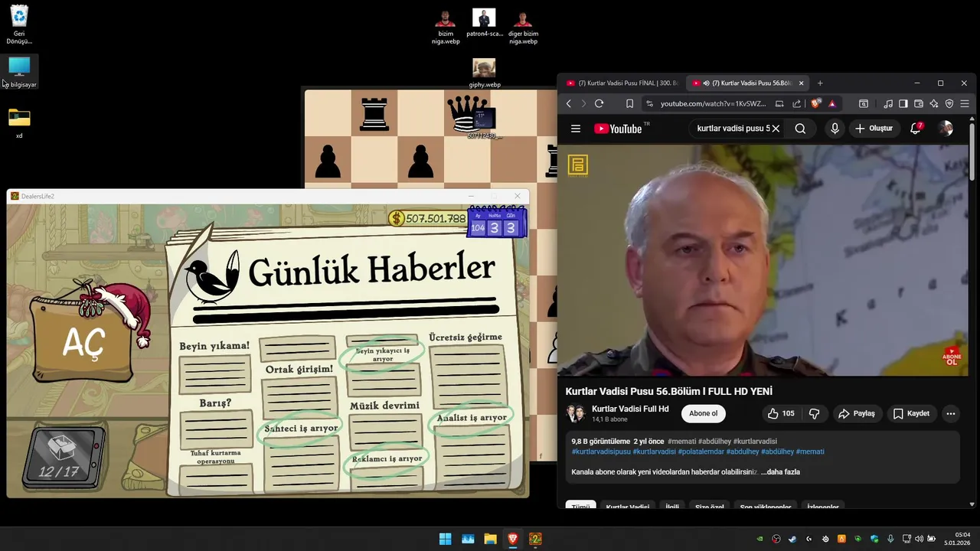Start voice search with microphone icon
980x551 pixels.
[835, 129]
